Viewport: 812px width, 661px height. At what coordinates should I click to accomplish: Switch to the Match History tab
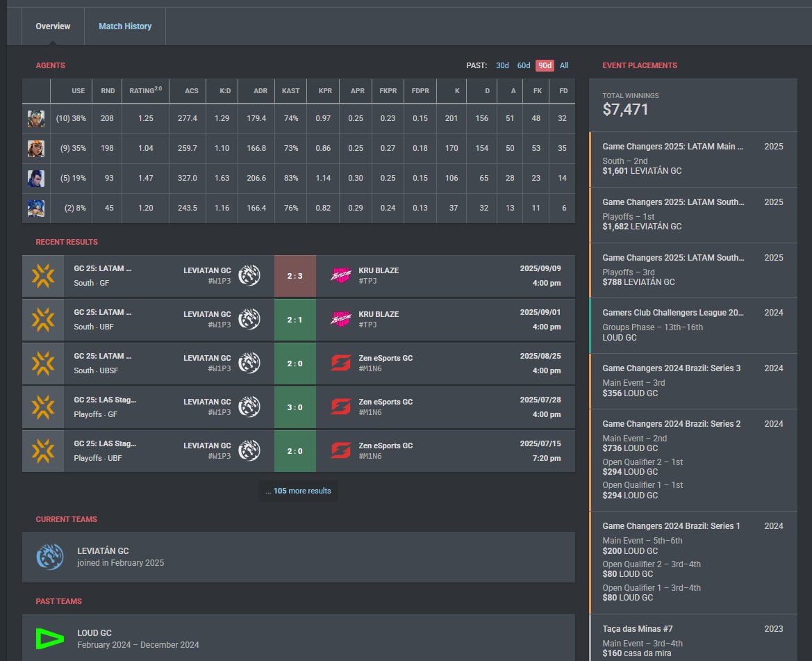click(x=125, y=26)
